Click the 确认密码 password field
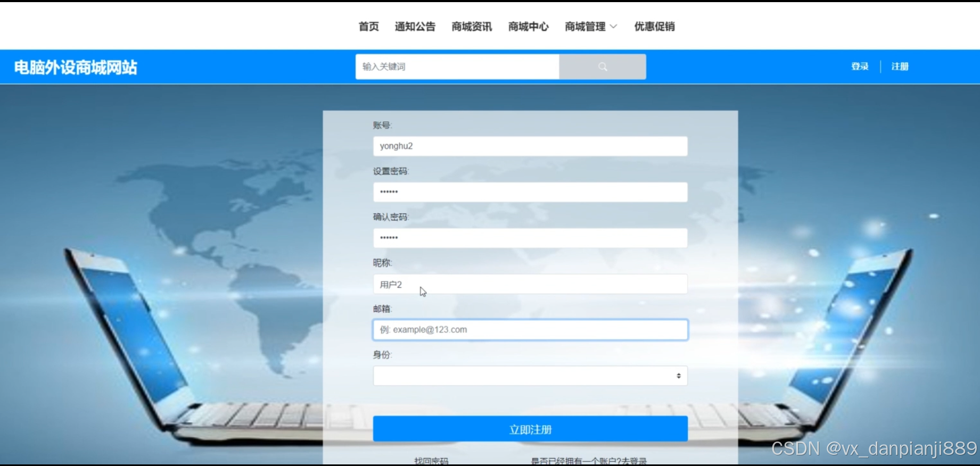The width and height of the screenshot is (980, 466). pos(530,238)
